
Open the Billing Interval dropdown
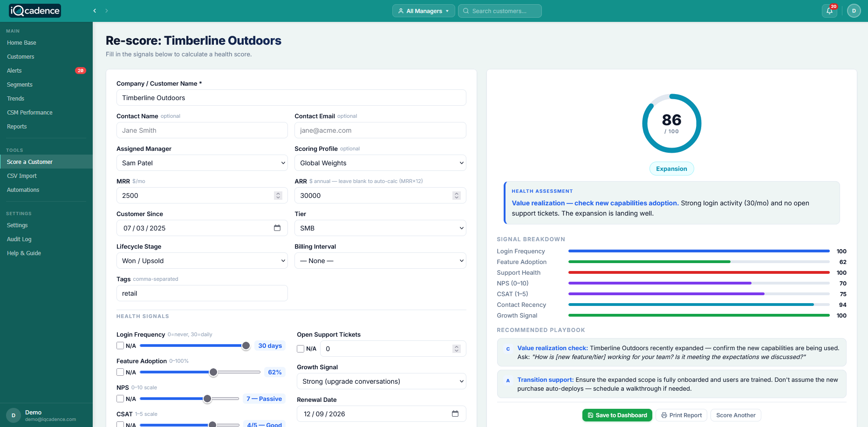tap(380, 260)
